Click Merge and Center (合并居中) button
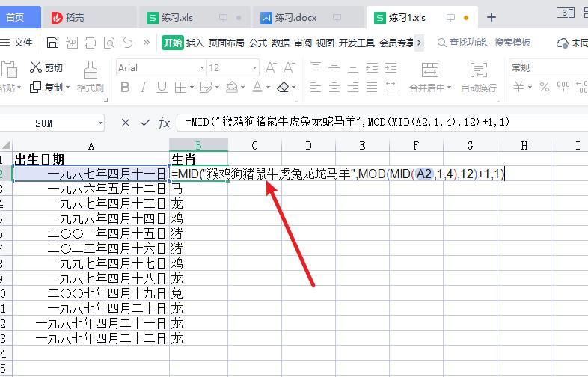Viewport: 588px width, 377px height. click(x=429, y=77)
